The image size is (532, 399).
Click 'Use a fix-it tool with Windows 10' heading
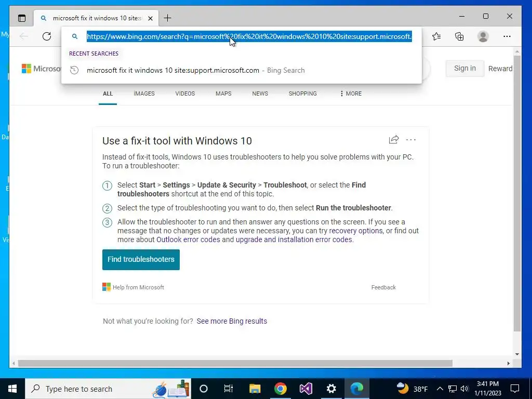pyautogui.click(x=177, y=141)
